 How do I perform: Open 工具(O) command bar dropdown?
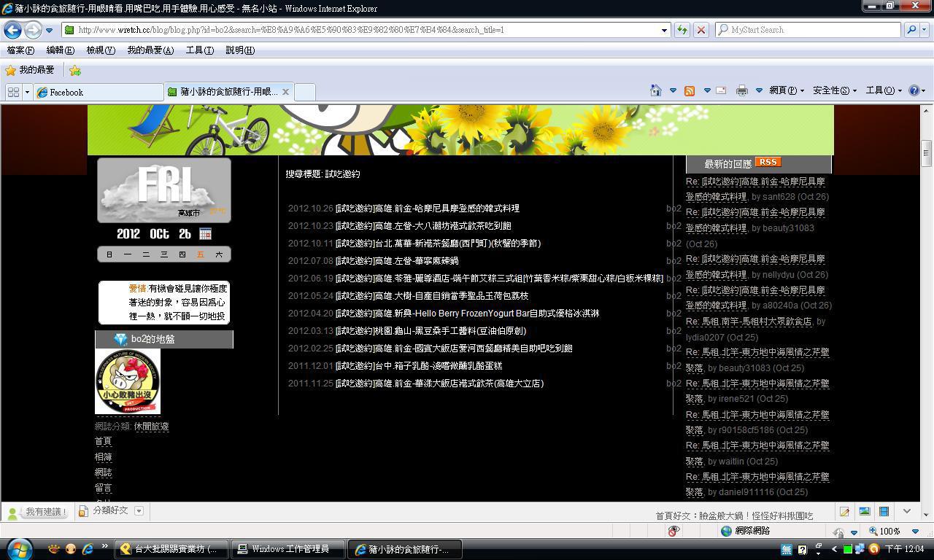[x=883, y=90]
